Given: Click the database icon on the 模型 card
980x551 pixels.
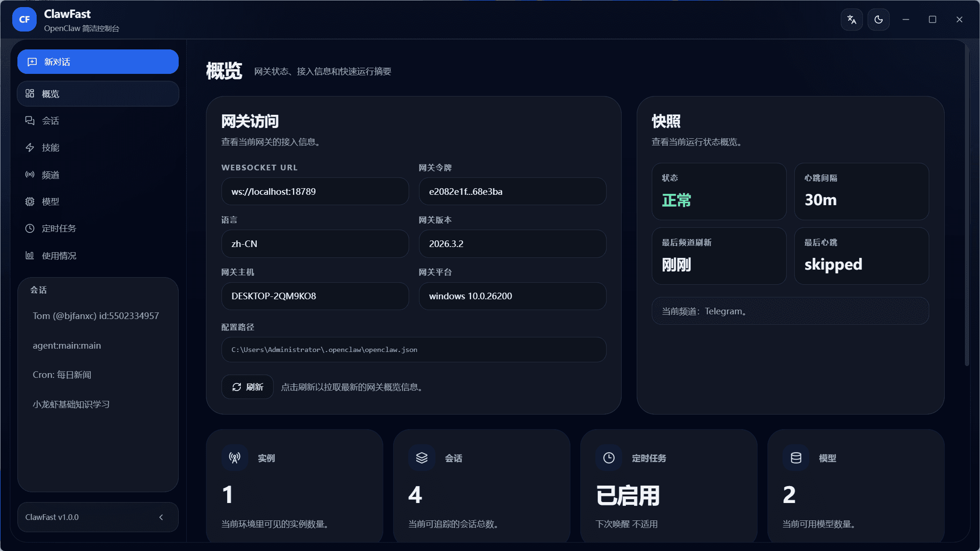Looking at the screenshot, I should click(795, 457).
